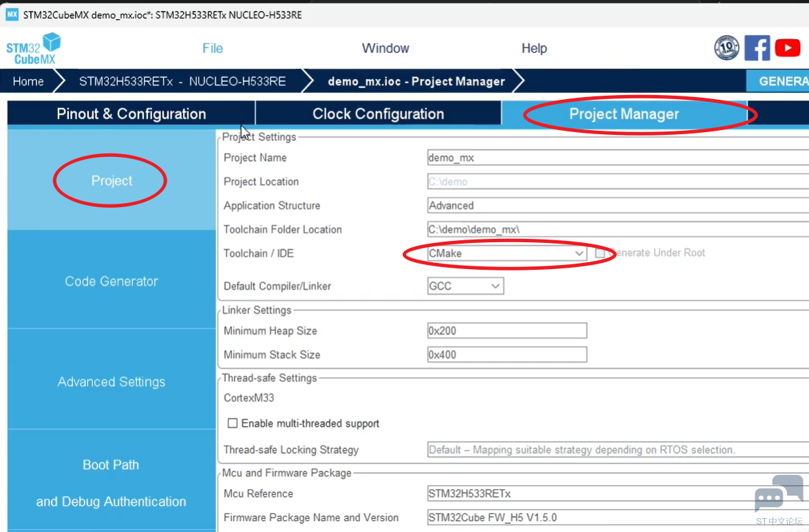Click STM32H533RETx - NUCLEO-H533RE breadcrumb
This screenshot has width=809, height=532.
point(182,81)
